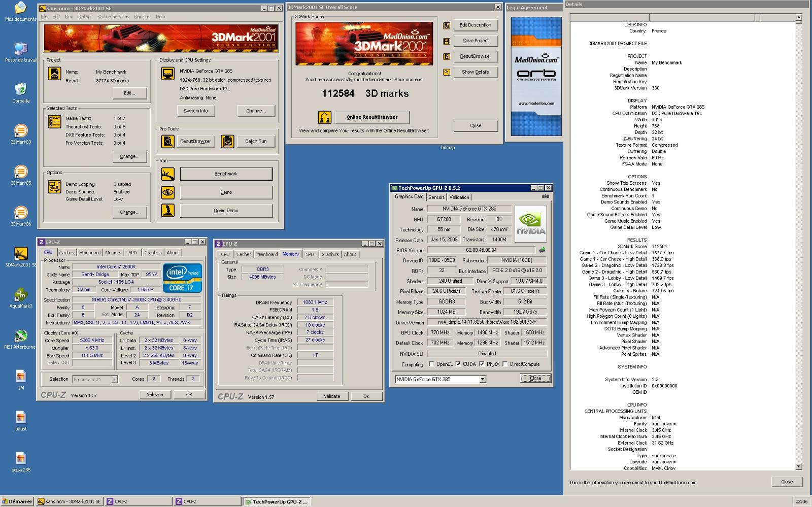
Task: Click the Game Demo joystick icon
Action: (x=167, y=211)
